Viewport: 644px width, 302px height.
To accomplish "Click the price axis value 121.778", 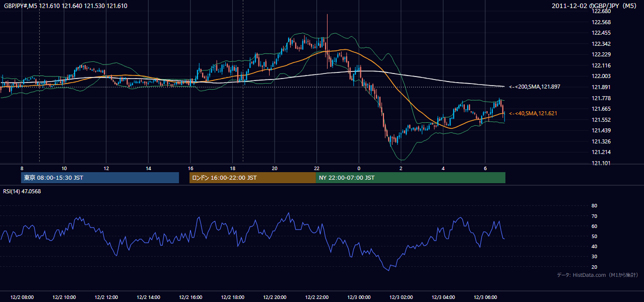I will (x=602, y=98).
